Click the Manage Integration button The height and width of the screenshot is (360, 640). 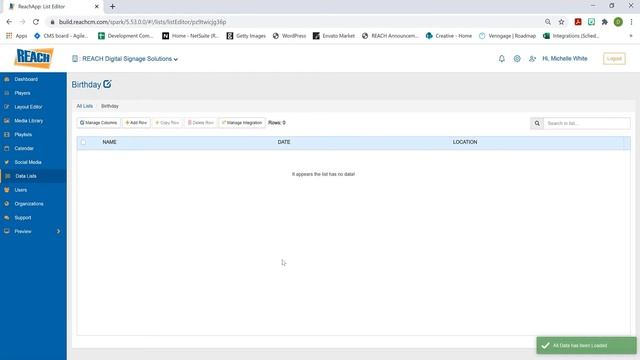click(x=242, y=123)
